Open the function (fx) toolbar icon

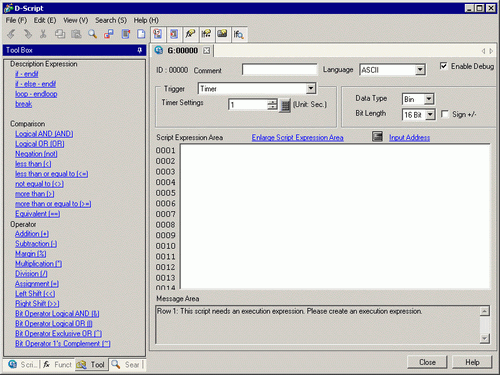(190, 34)
